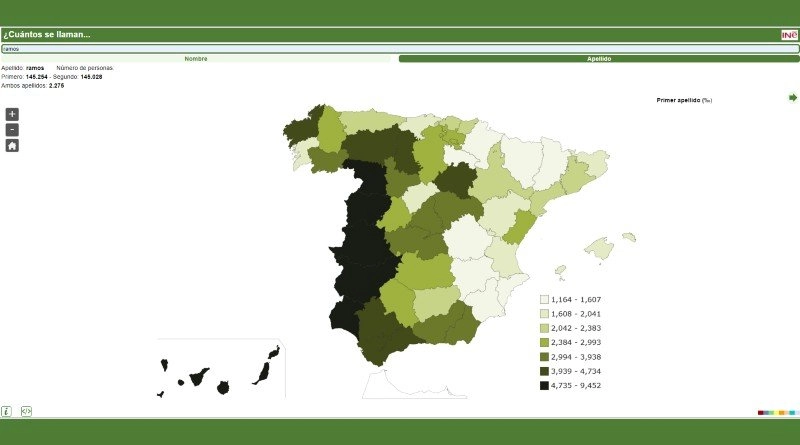Select the 1,164 - 1,607 legend swatch

(545, 299)
